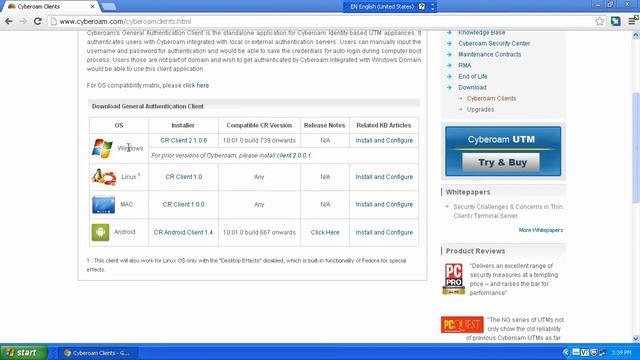Click the 'Compatible CR Version' column header
The image size is (640, 360).
tap(259, 125)
